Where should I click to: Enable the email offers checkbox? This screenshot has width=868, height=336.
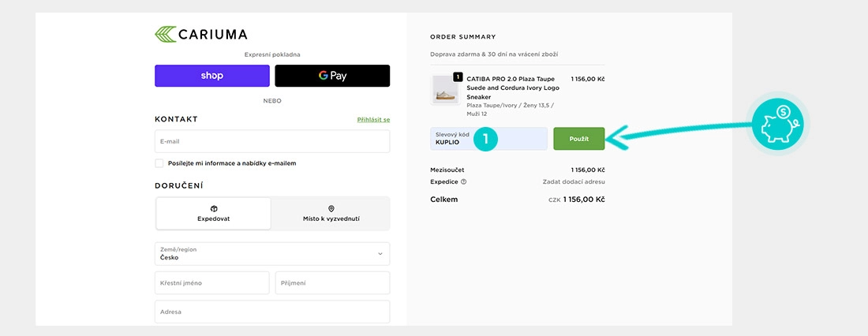pyautogui.click(x=159, y=163)
